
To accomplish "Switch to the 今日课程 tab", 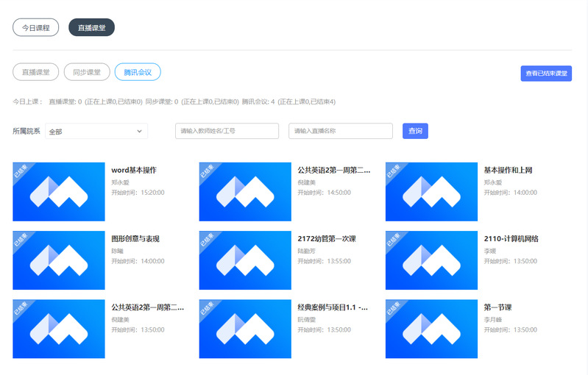I will 35,27.
